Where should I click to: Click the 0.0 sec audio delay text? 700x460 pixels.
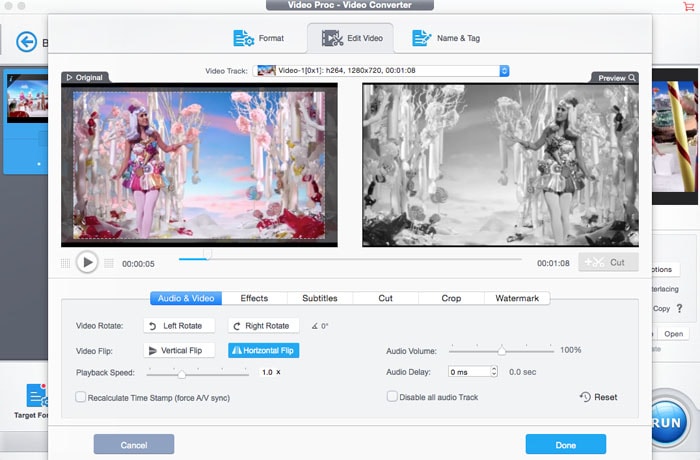522,372
